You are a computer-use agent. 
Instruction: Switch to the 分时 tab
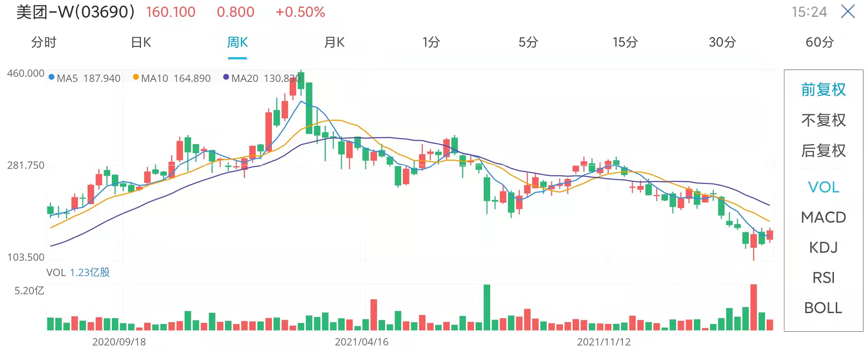[x=44, y=42]
